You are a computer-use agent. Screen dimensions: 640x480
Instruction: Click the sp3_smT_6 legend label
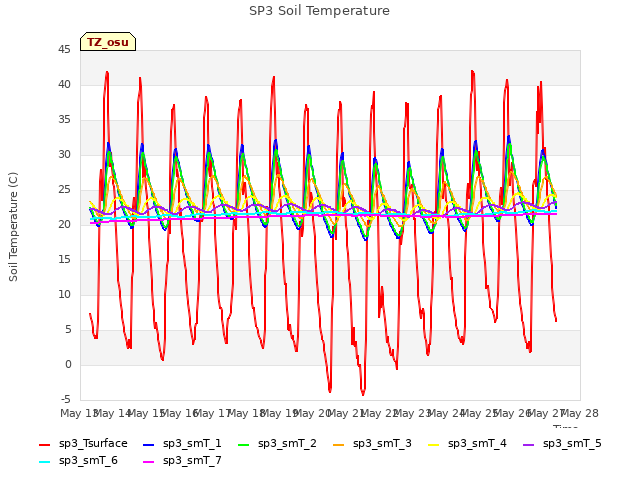[88, 460]
